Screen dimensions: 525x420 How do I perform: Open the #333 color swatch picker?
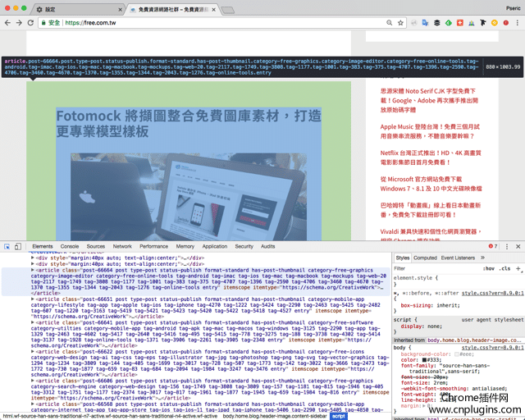[424, 360]
